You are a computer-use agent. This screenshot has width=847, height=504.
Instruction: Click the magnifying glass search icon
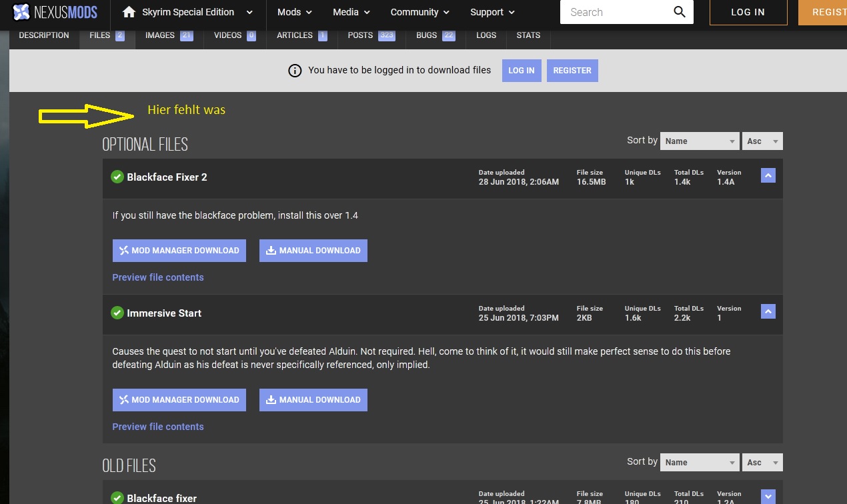point(679,12)
